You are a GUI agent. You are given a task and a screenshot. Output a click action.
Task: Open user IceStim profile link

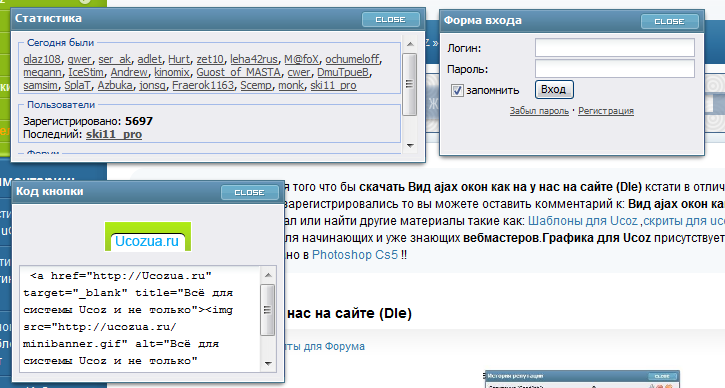86,72
